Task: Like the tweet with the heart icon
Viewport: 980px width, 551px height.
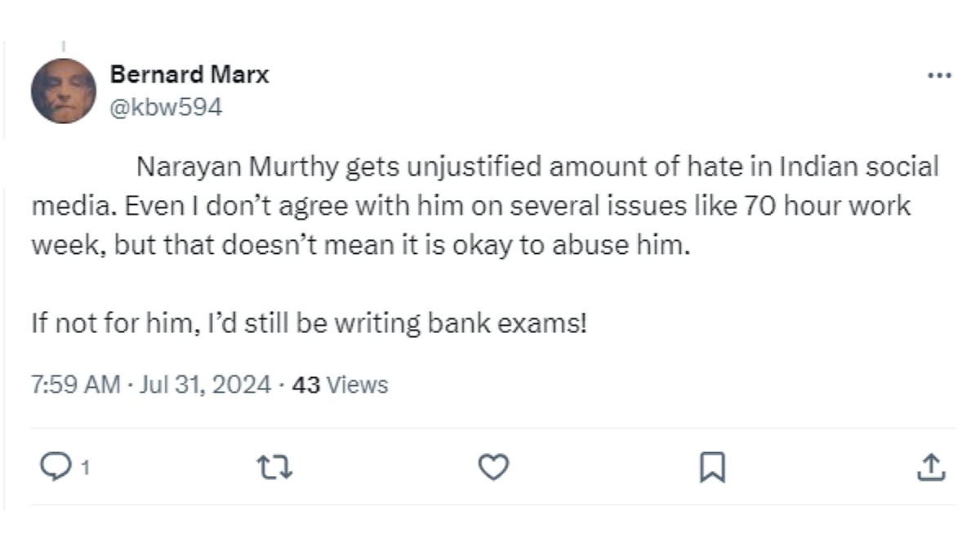Action: (493, 468)
